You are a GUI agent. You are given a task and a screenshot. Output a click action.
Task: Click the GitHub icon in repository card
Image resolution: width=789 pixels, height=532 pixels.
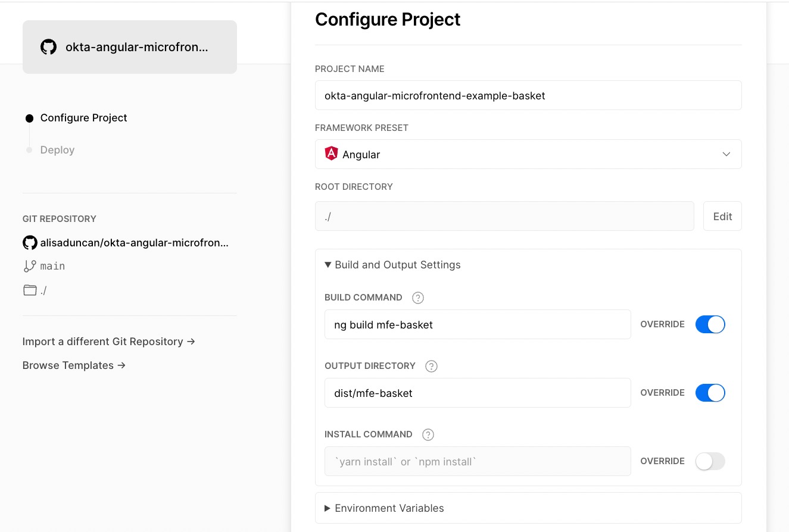(x=48, y=47)
